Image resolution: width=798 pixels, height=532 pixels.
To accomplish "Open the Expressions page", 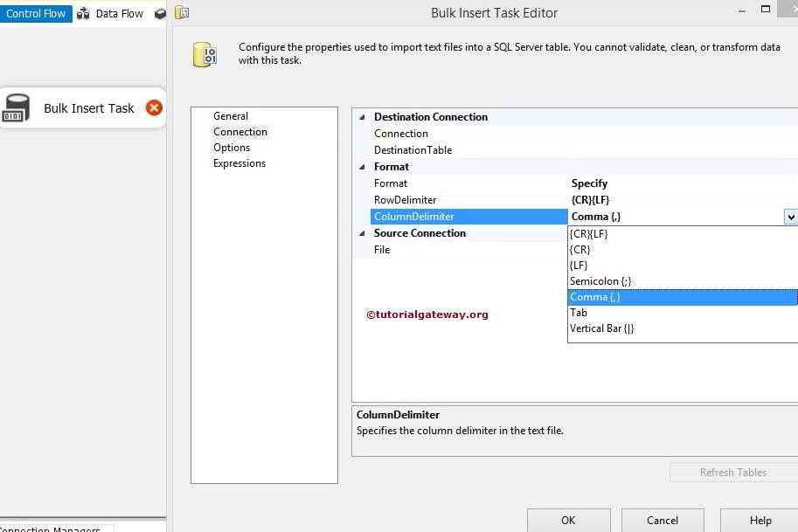I will (239, 163).
